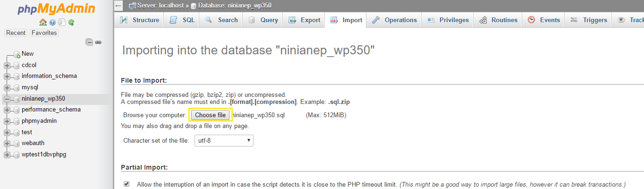Viewport: 644px width, 189px height.
Task: Expand the mysql database node
Action: (x=7, y=87)
